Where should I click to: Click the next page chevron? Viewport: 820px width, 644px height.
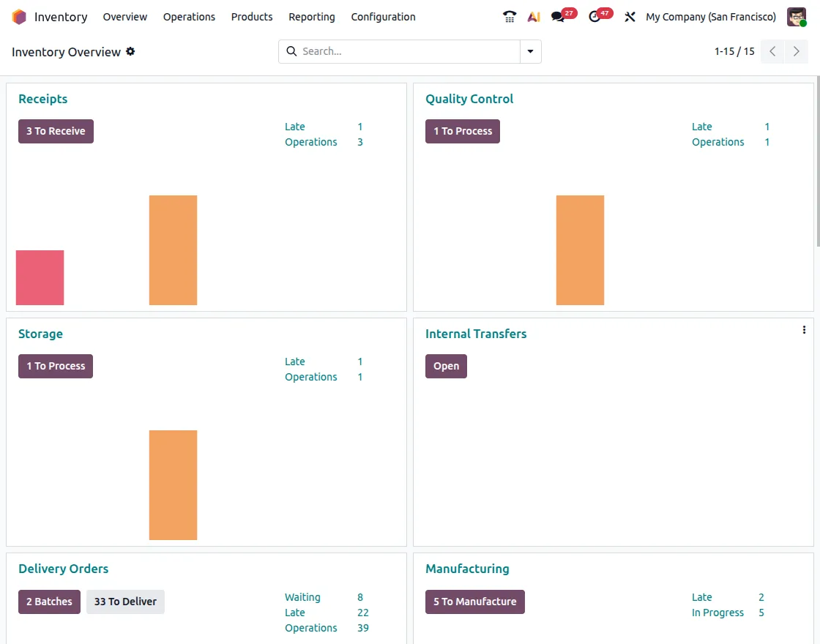(x=797, y=51)
